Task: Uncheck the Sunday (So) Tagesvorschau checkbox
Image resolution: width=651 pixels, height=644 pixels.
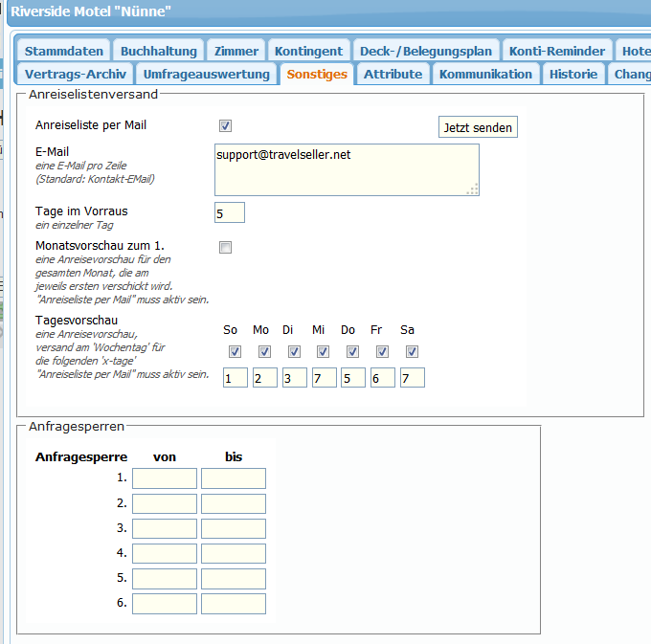Action: [235, 352]
